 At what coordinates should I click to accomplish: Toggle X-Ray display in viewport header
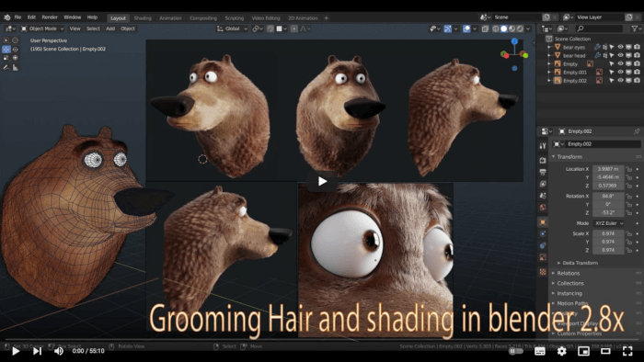coord(485,28)
